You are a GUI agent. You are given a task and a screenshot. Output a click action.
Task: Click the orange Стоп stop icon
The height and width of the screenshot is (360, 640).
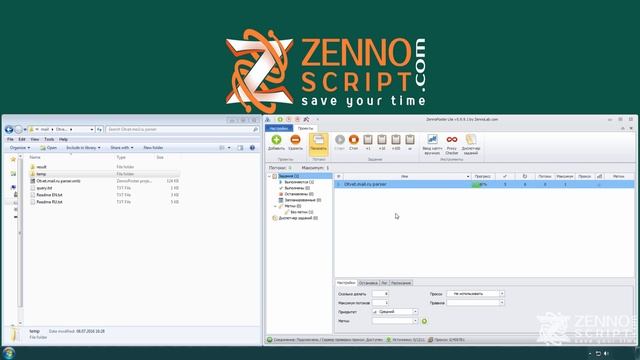(x=354, y=140)
